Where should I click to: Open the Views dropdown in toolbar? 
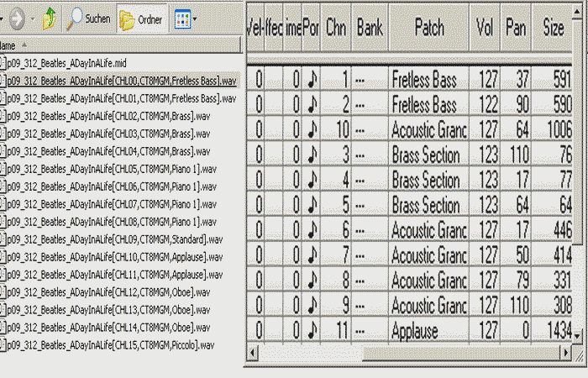coord(186,18)
